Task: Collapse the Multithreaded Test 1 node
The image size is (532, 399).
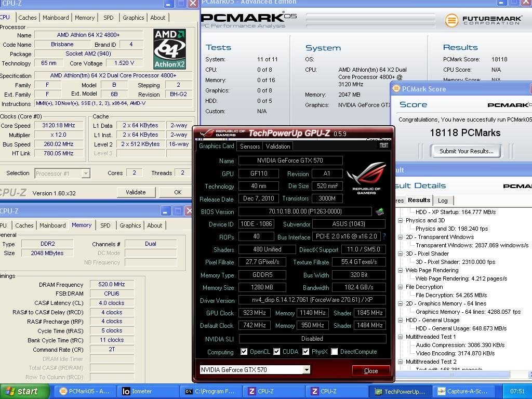Action: [400, 337]
